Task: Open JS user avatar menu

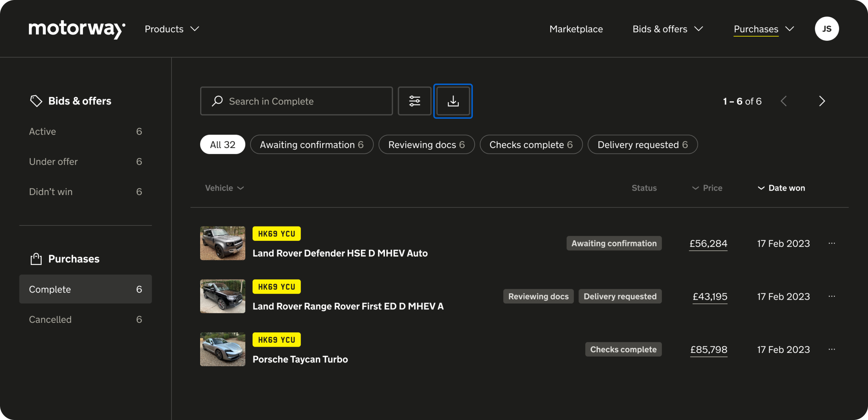Action: (827, 29)
